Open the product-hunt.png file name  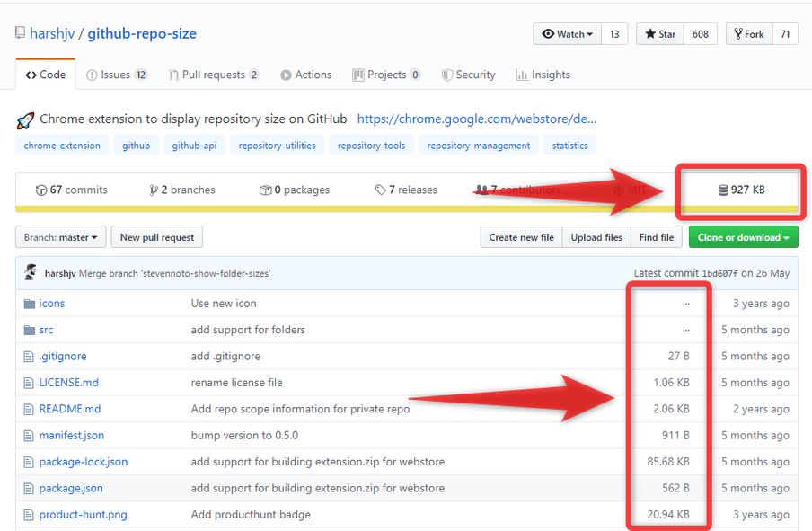(83, 515)
